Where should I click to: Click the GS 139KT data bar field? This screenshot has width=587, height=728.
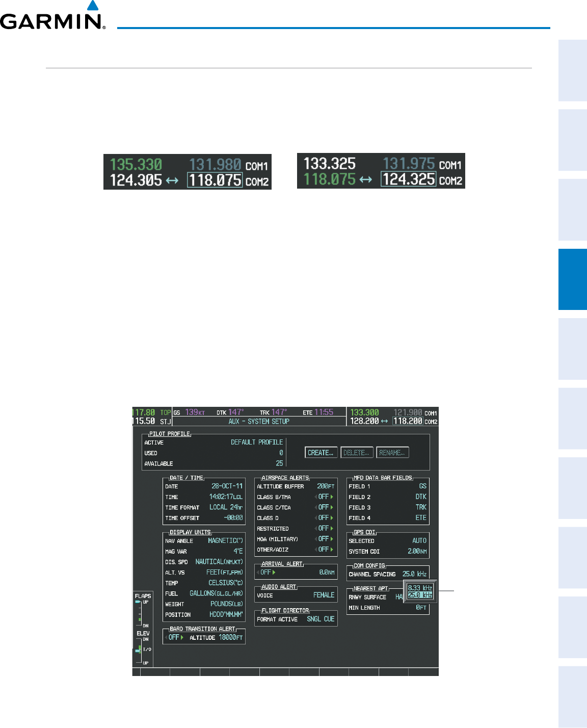(x=189, y=412)
